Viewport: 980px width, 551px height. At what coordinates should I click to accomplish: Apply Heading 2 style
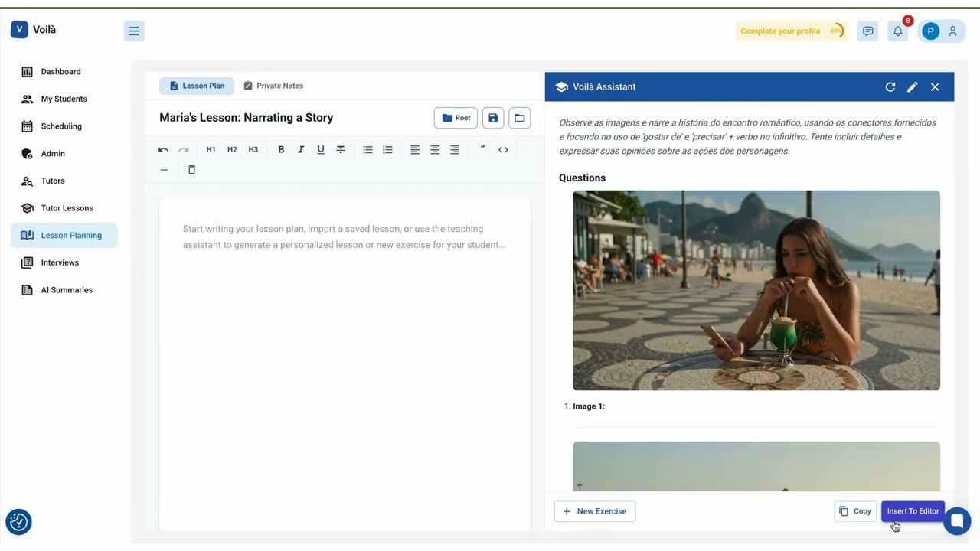pos(232,150)
